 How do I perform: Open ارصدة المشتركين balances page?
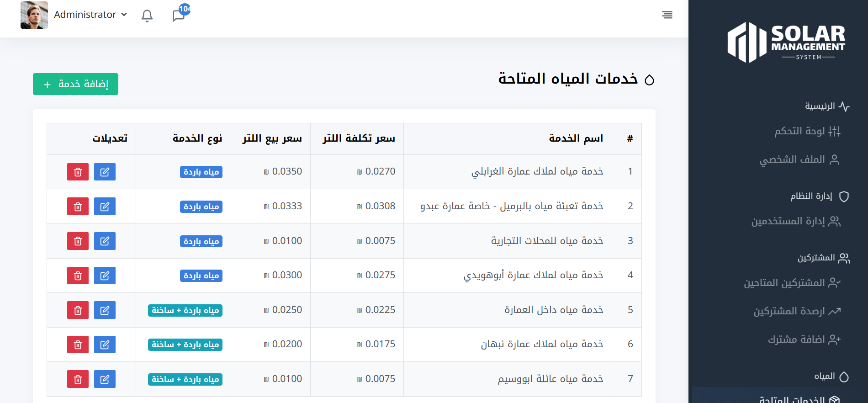pyautogui.click(x=797, y=311)
